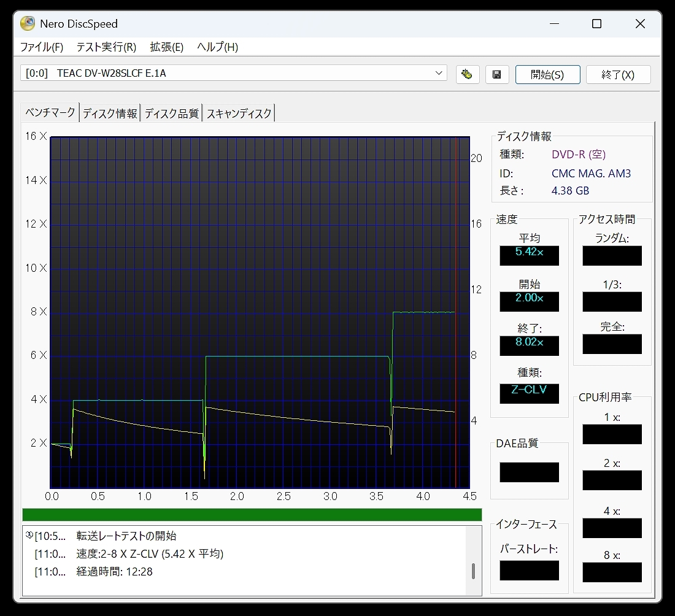
Task: Click the log panel scrollbar thumb
Action: click(474, 571)
